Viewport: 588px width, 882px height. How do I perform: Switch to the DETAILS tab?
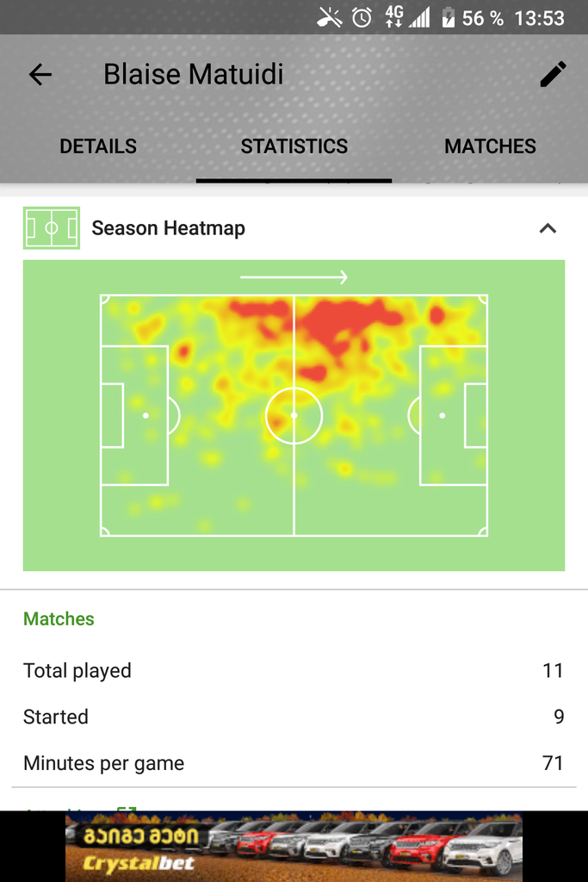(98, 146)
